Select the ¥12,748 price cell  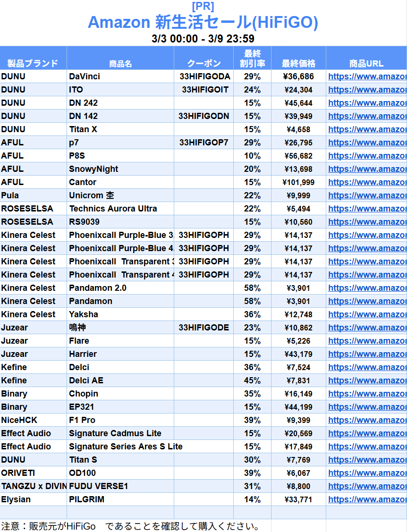point(298,314)
